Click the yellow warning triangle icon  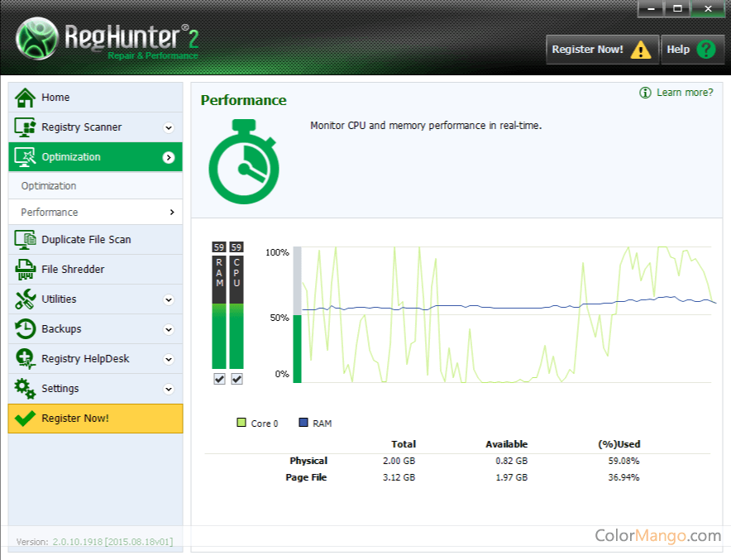tap(641, 50)
